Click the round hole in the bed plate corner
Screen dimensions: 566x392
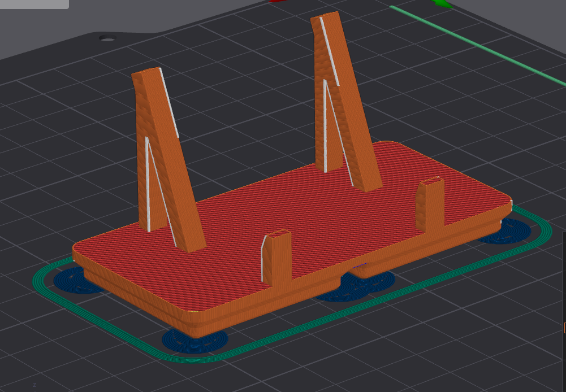point(107,38)
